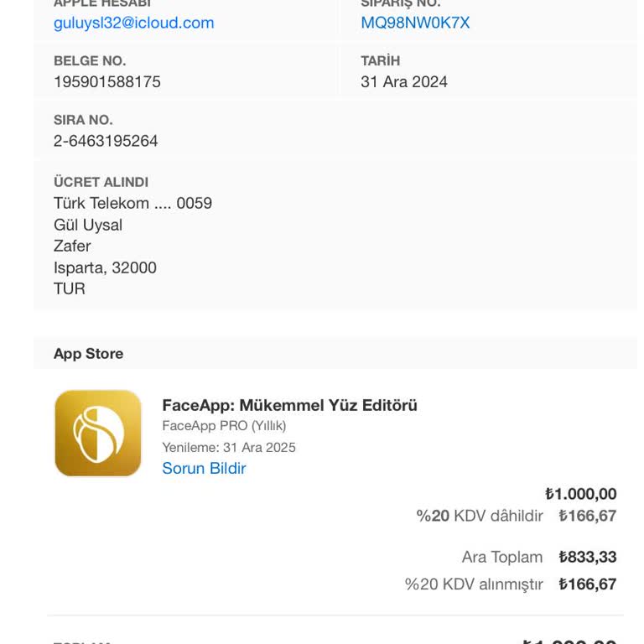This screenshot has width=644, height=644.
Task: Select the FaceApp: Mükemmel Yüz Editörü title
Action: click(x=289, y=405)
